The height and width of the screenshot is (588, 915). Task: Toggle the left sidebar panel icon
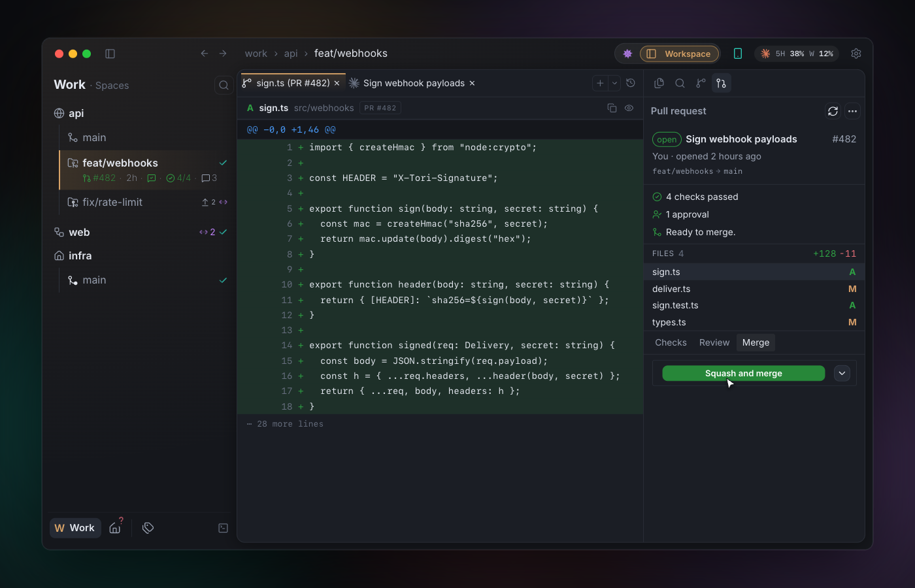click(110, 54)
